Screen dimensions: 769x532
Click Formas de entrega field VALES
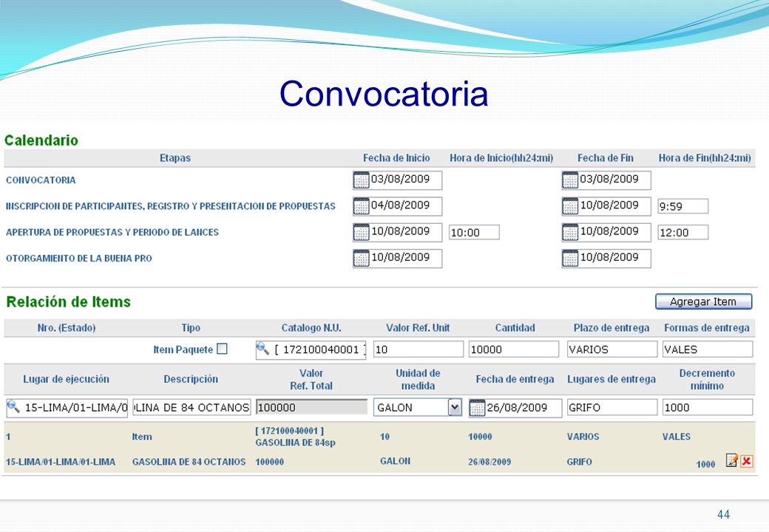707,349
